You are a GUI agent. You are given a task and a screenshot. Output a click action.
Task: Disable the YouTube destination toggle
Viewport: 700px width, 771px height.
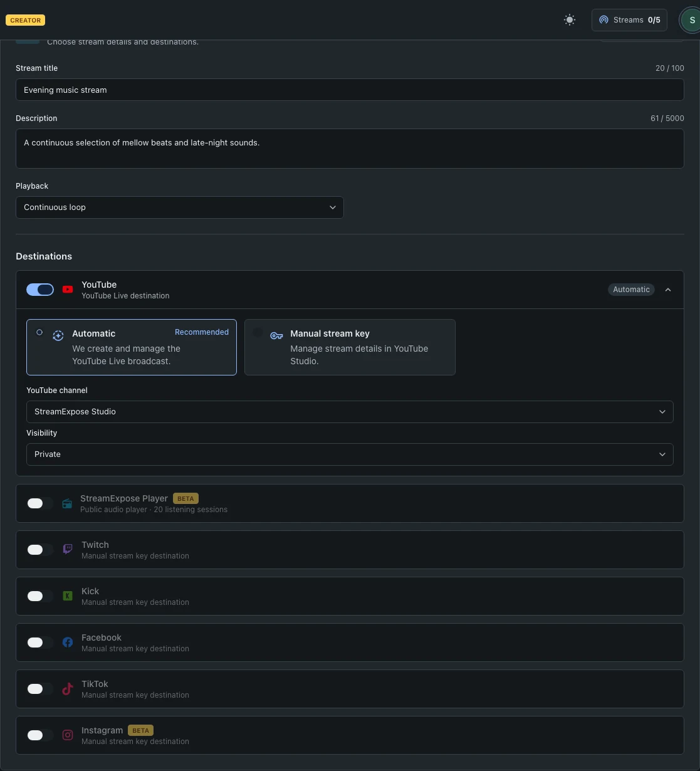40,290
